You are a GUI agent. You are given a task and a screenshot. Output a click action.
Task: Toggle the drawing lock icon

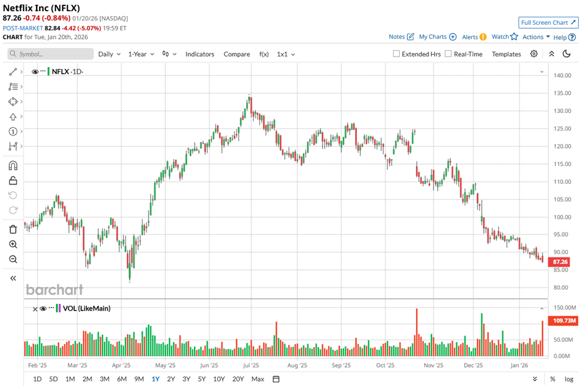coord(13,181)
